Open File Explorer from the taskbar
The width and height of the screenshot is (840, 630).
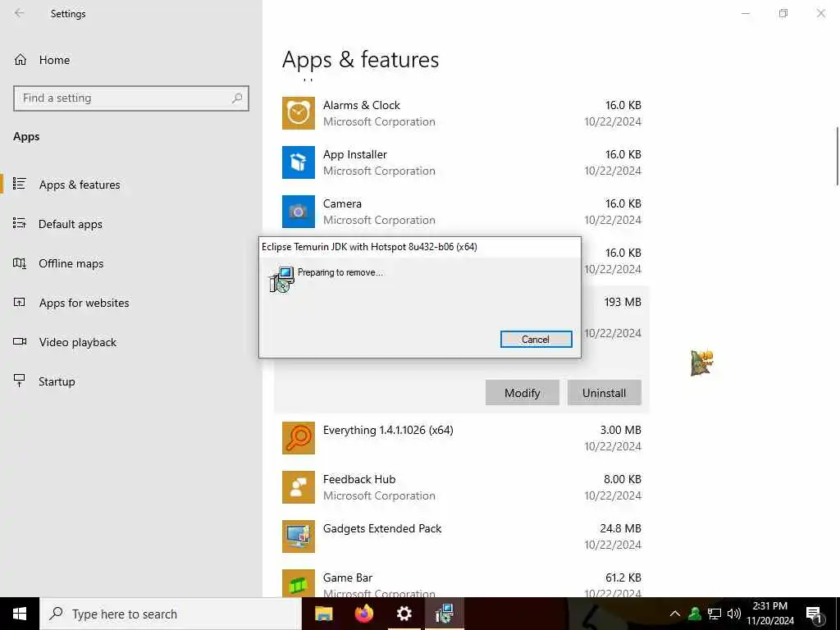point(323,614)
